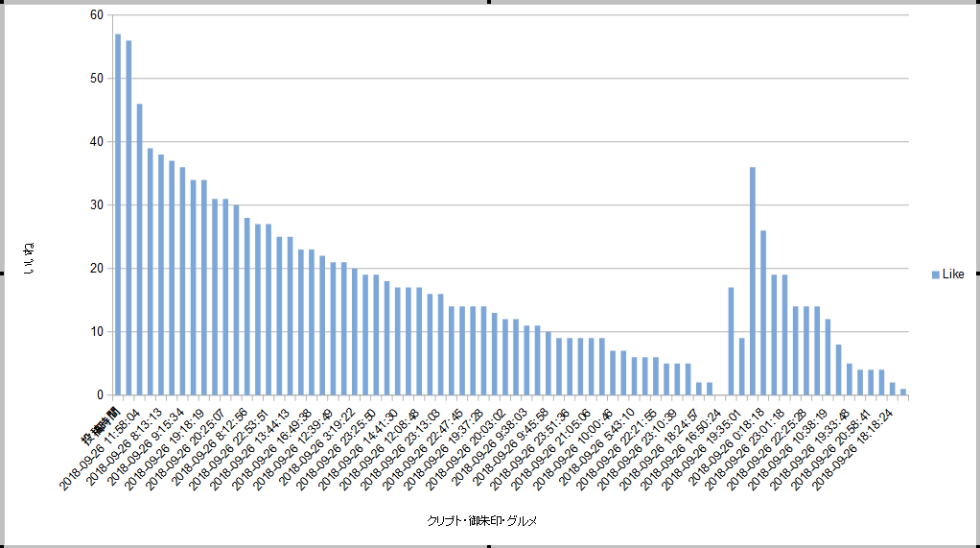
Task: Select the 0 label on the vertical axis
Action: tap(100, 395)
